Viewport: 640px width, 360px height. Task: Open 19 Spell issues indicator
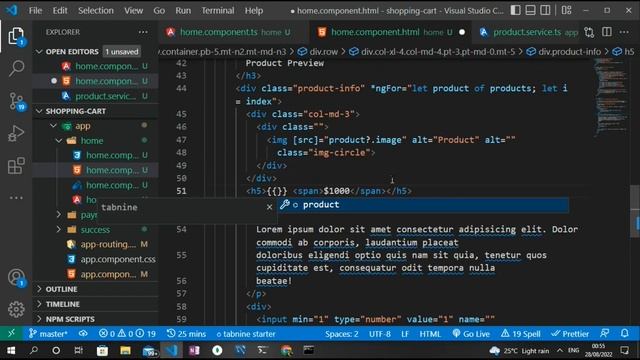pyautogui.click(x=520, y=333)
